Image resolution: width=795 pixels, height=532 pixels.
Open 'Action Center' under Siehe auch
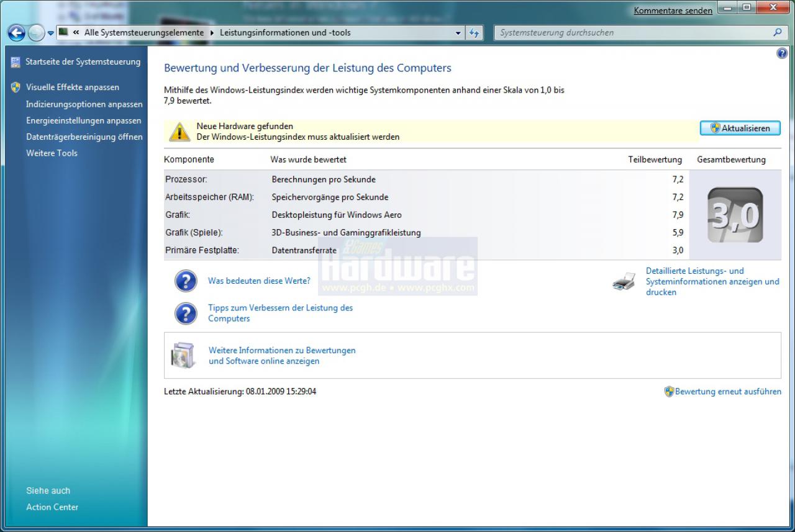(52, 507)
